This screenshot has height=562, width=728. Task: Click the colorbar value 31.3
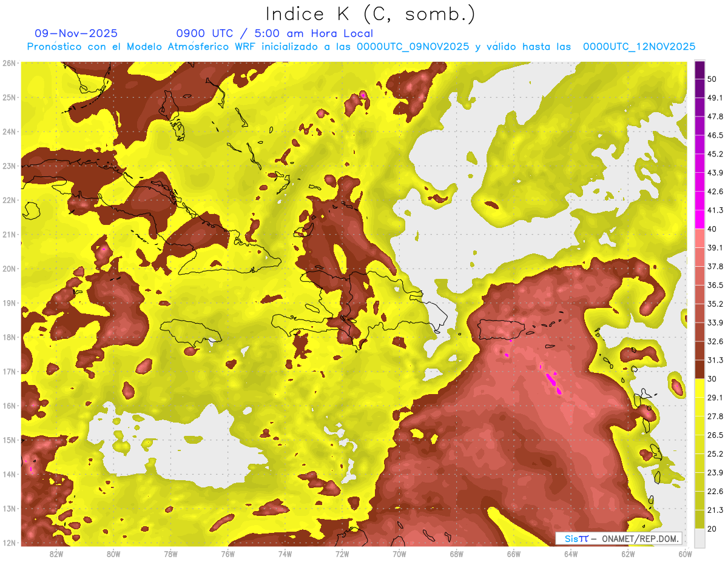[x=715, y=360]
